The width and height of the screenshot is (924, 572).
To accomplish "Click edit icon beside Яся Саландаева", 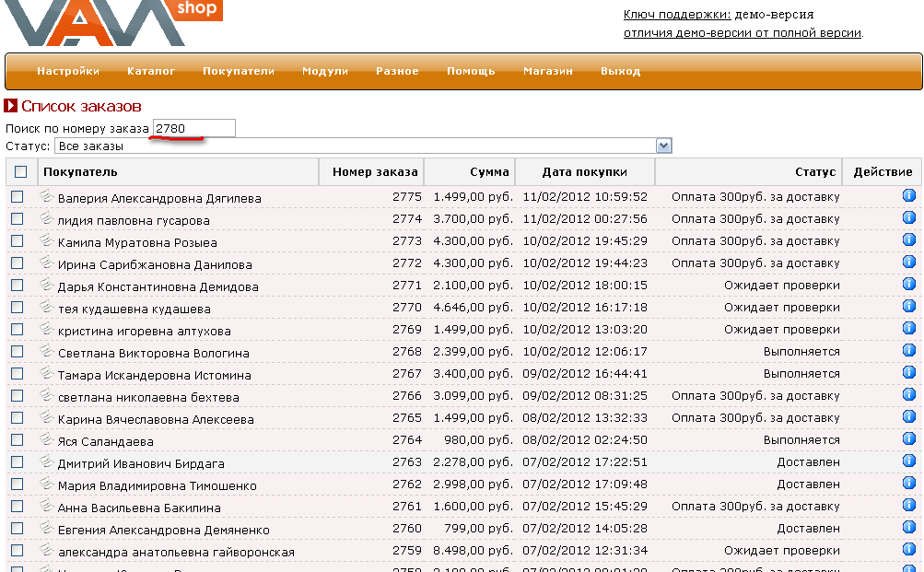I will (47, 439).
